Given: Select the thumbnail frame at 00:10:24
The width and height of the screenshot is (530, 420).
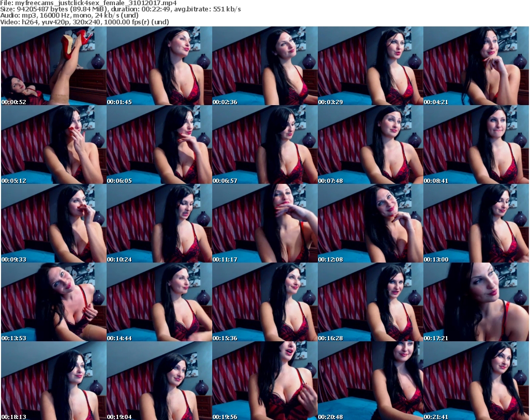Looking at the screenshot, I should pyautogui.click(x=159, y=223).
